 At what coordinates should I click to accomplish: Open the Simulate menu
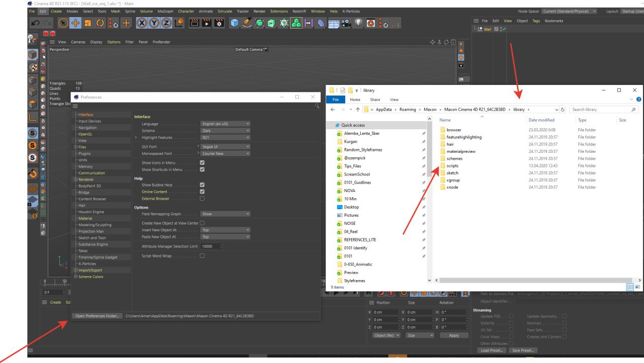click(x=225, y=11)
